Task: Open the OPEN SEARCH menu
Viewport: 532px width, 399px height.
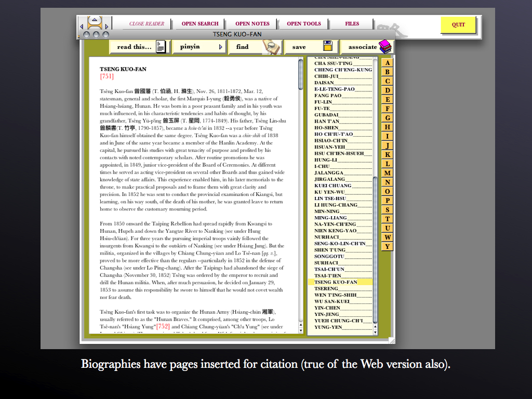Action: [x=200, y=24]
